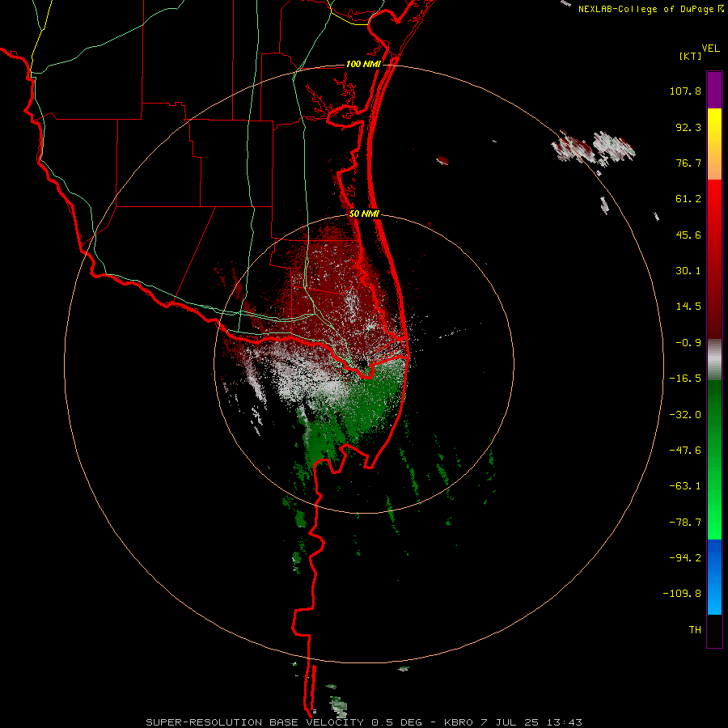Select the -0.9 velocity scale value
This screenshot has height=728, width=728.
coord(688,343)
